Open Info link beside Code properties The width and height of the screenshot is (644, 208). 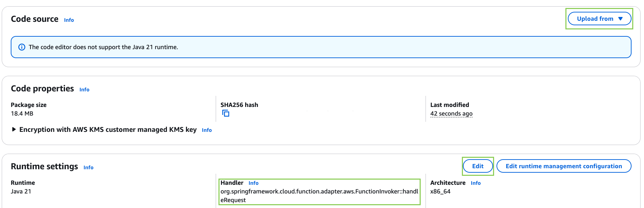pos(84,90)
